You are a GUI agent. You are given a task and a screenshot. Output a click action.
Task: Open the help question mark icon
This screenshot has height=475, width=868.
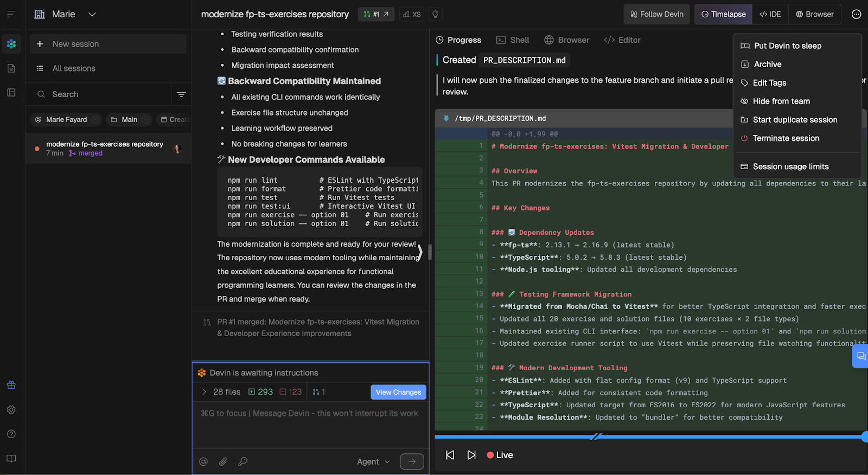point(11,434)
